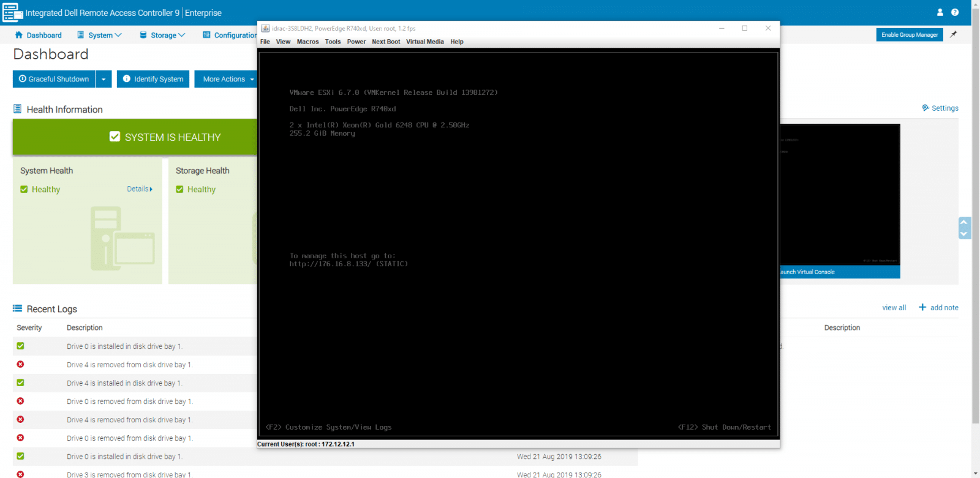This screenshot has height=478, width=980.
Task: Click the Identify System button
Action: coord(153,79)
